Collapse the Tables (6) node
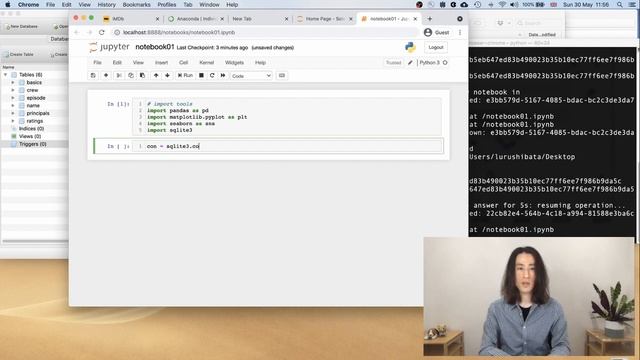640x360 pixels. pyautogui.click(x=5, y=75)
